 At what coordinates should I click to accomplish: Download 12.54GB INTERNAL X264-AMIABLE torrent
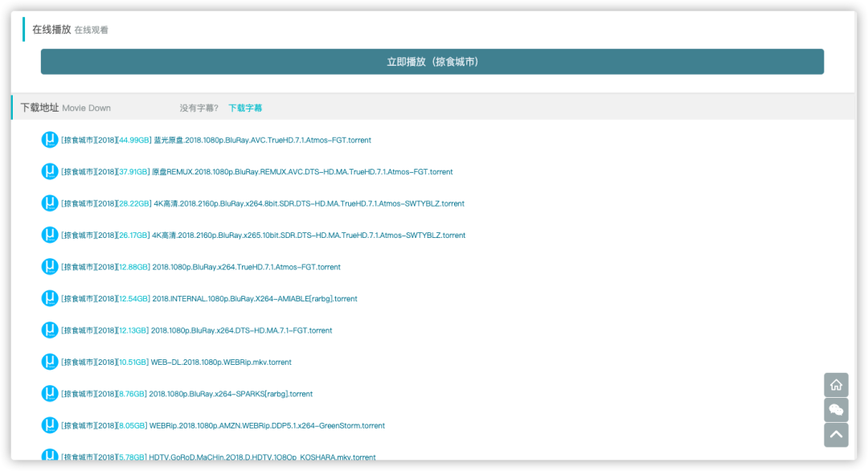[x=209, y=299]
